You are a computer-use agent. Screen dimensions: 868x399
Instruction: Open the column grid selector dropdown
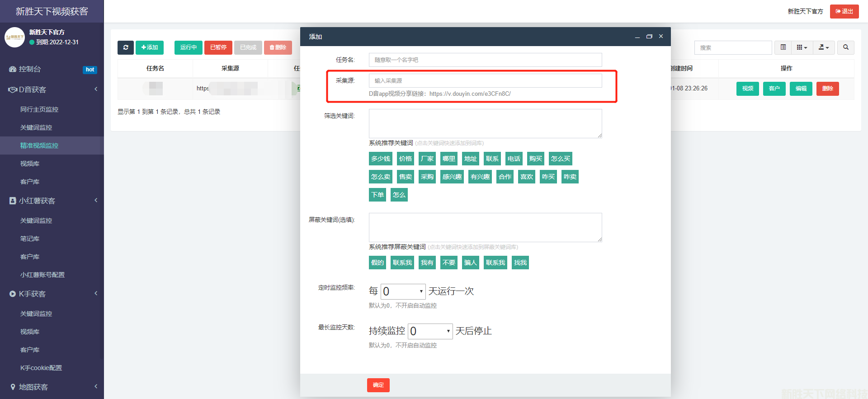click(802, 47)
